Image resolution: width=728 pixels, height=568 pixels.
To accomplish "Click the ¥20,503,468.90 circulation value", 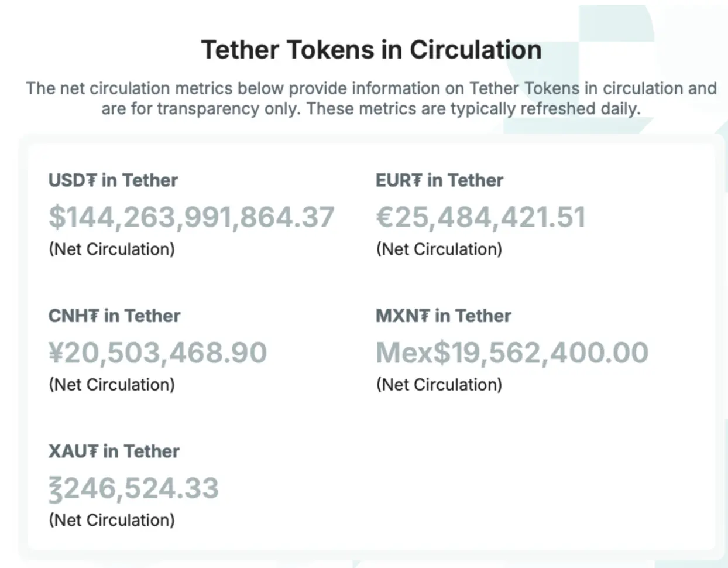I will [157, 353].
